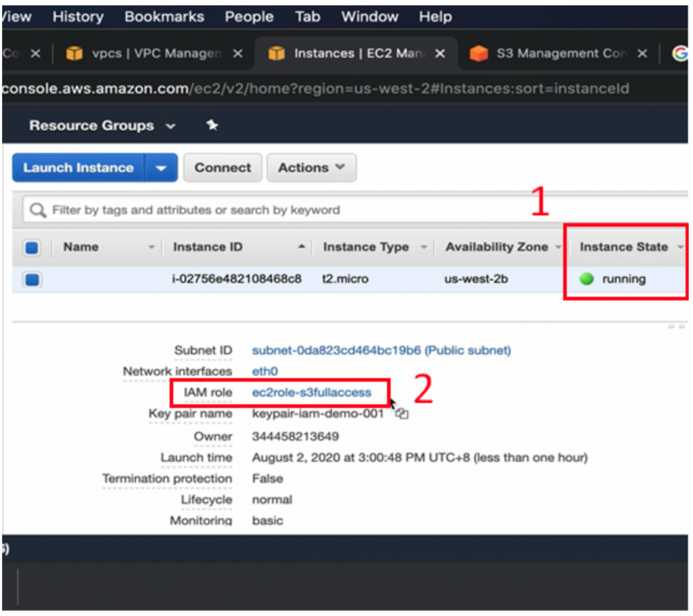This screenshot has width=693, height=616.
Task: Click the us-west-2b availability zone cell
Action: 476,279
